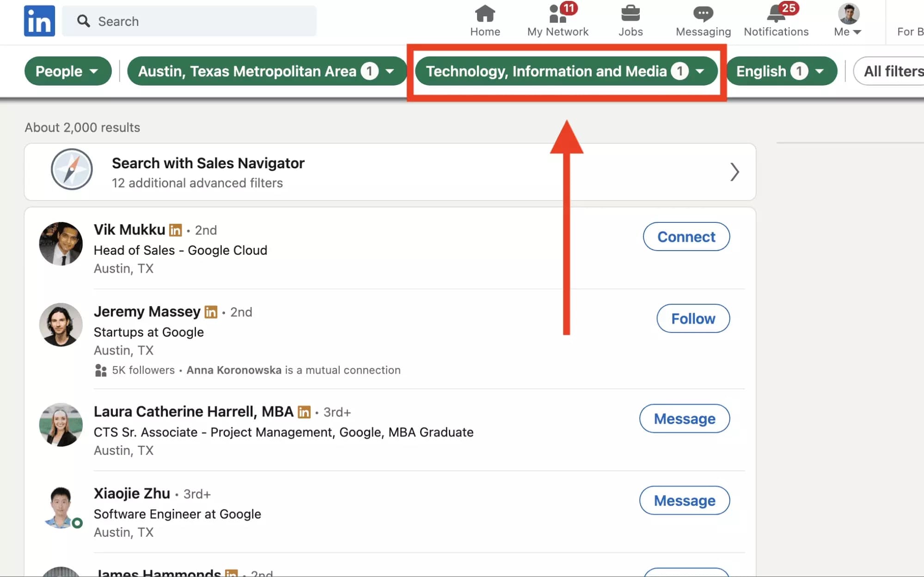Click the Anna Koronowska mutual connection link

pos(234,370)
